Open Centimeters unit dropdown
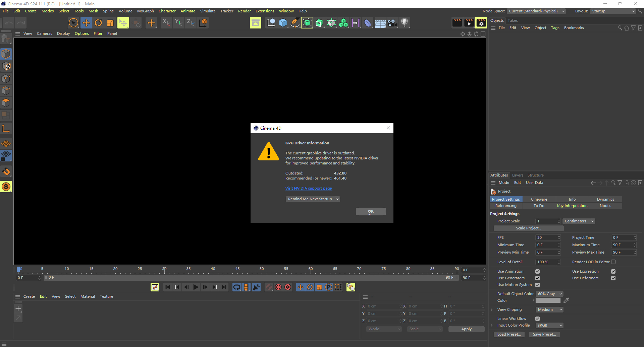 coord(579,221)
